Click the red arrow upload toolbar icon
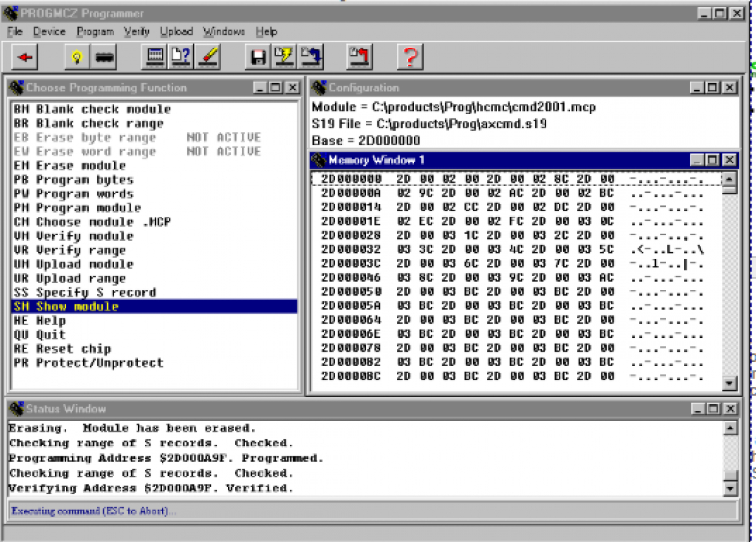Viewport: 756px width, 542px height. [360, 57]
